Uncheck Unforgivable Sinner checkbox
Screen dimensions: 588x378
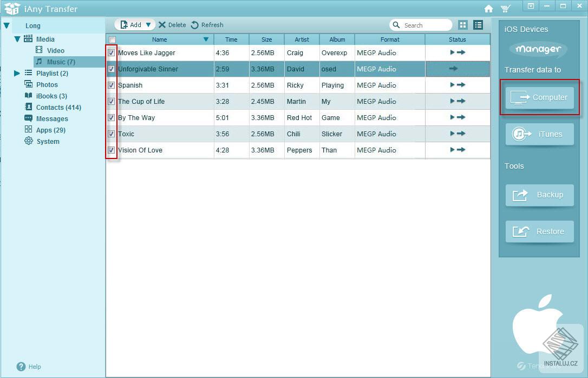click(x=112, y=69)
